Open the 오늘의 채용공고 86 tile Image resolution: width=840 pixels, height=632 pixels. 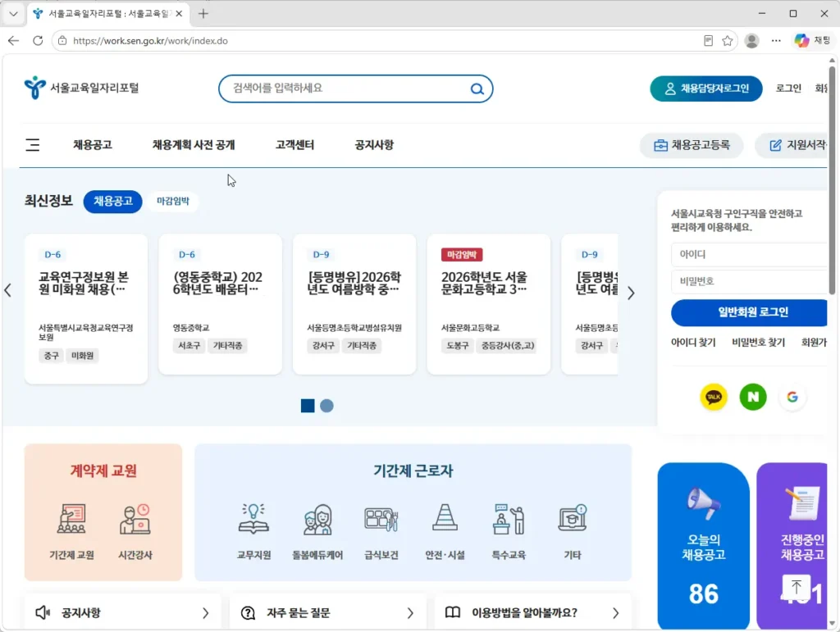(x=703, y=546)
